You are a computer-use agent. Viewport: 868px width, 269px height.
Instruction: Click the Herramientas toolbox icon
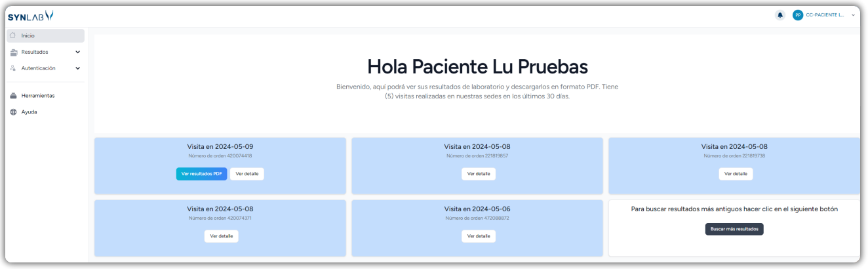click(13, 96)
